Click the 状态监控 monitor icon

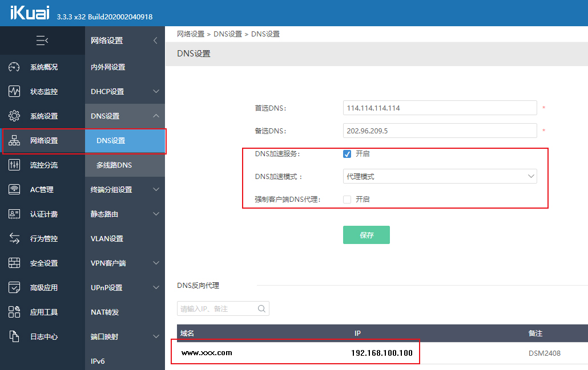coord(14,92)
